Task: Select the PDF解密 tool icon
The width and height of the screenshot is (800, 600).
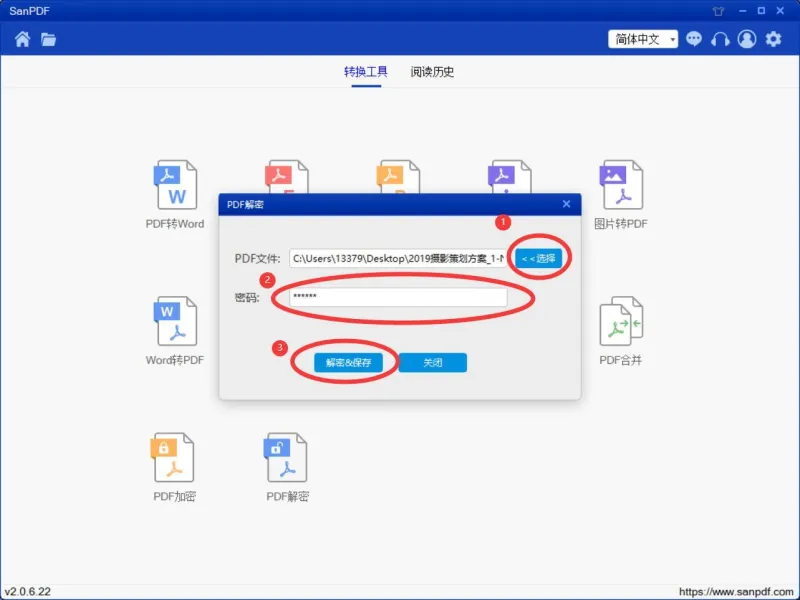Action: [286, 457]
